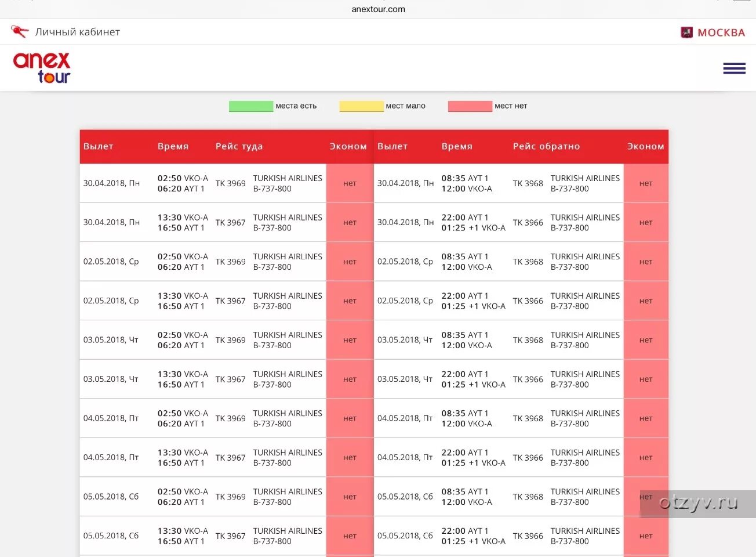
Task: Click the anextour.com address bar
Action: coord(378,9)
